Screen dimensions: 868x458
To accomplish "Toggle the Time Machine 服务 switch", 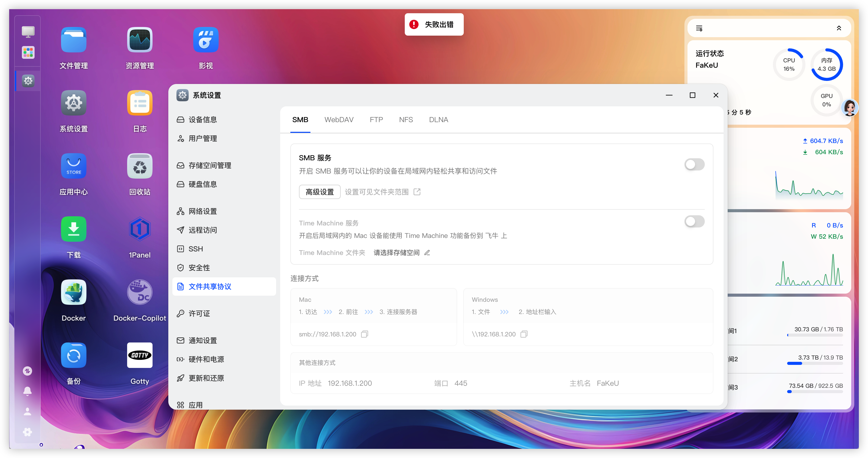I will pos(694,222).
